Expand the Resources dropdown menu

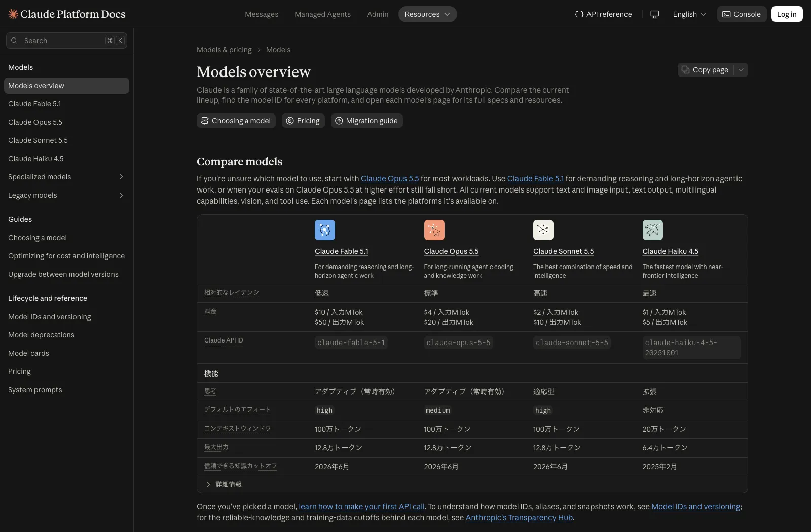point(427,14)
